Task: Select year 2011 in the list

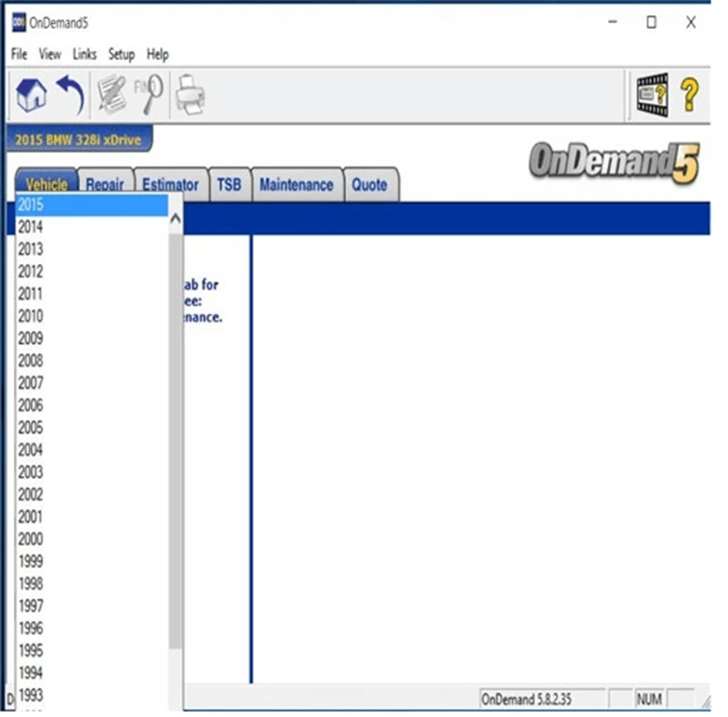Action: pyautogui.click(x=92, y=294)
